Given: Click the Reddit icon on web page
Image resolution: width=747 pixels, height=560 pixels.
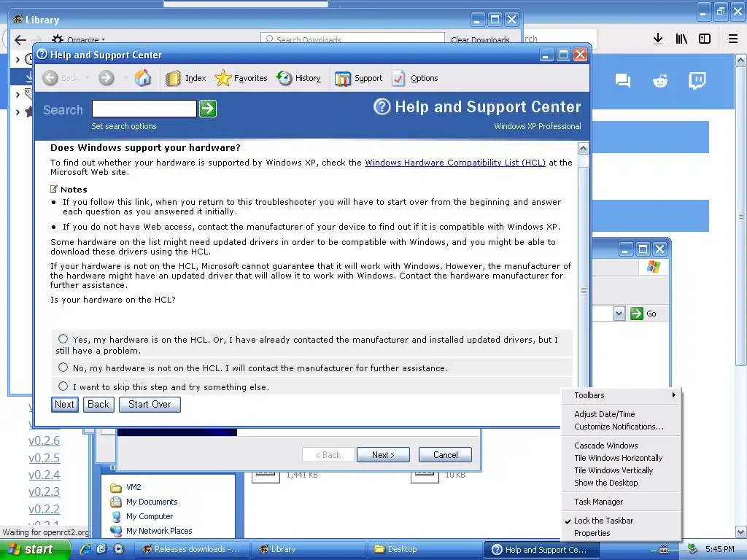Looking at the screenshot, I should (660, 81).
